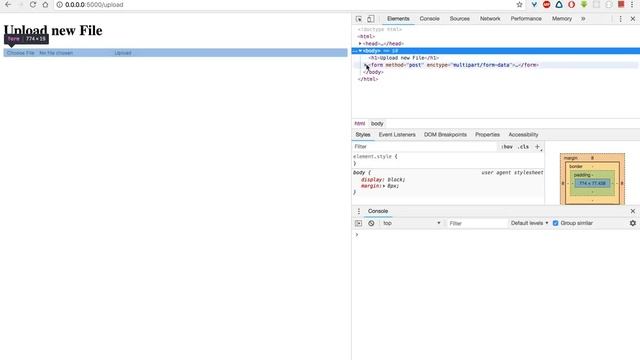The height and width of the screenshot is (360, 640).
Task: Select the Accessibility subtab
Action: click(523, 135)
